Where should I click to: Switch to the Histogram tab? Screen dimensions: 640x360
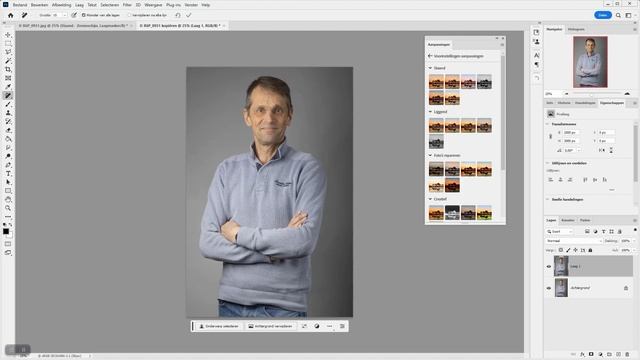[576, 29]
